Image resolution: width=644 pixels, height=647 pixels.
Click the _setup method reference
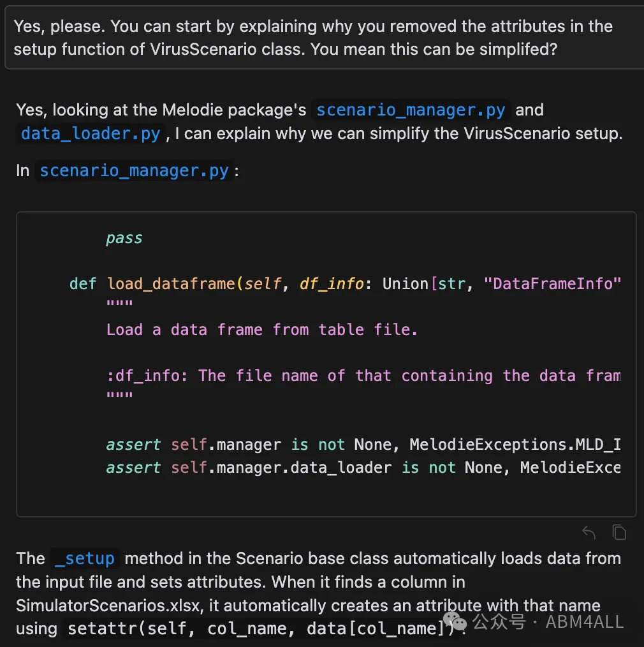tap(85, 559)
